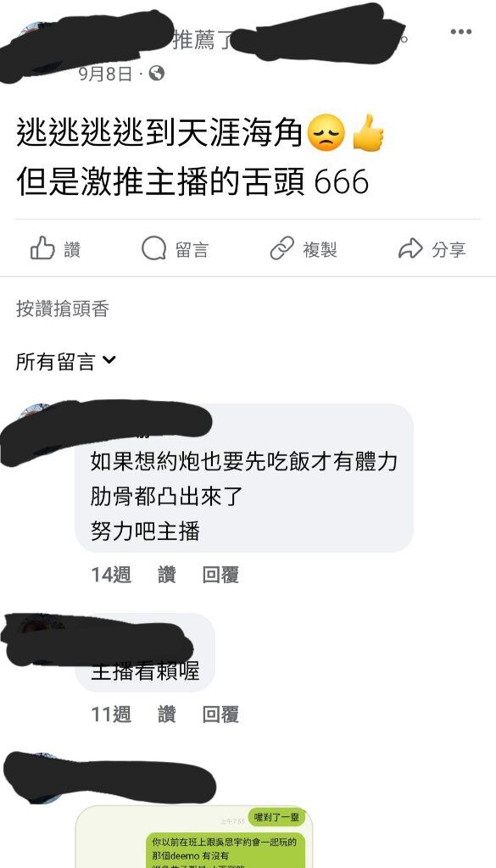
Task: Open the three-dot post options menu
Action: click(460, 32)
